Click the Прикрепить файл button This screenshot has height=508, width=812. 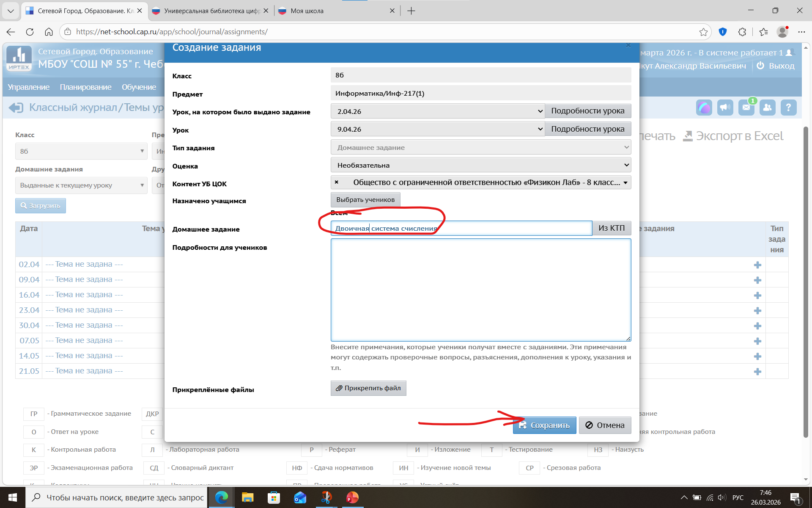coord(368,388)
